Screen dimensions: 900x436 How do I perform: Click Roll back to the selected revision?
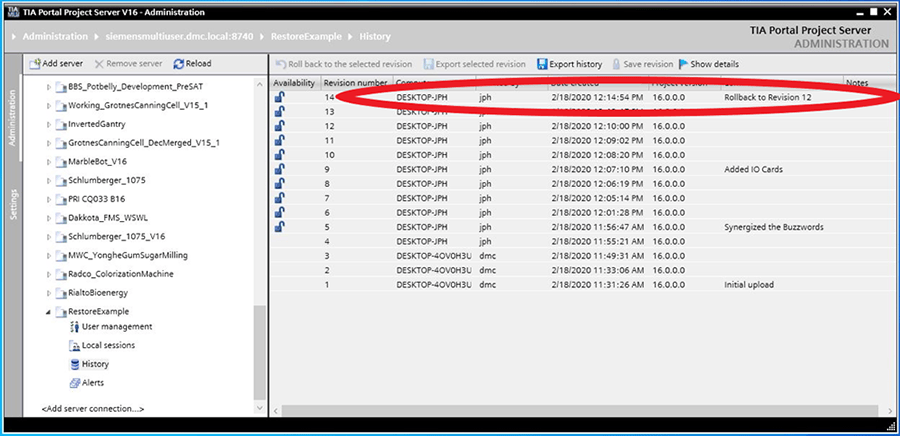pos(344,64)
